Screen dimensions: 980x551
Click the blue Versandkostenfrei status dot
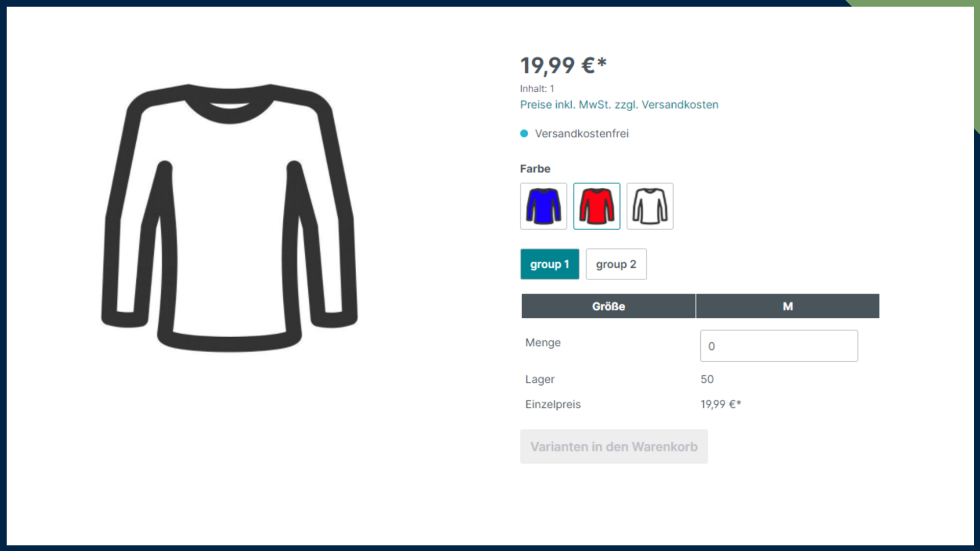[x=524, y=134]
